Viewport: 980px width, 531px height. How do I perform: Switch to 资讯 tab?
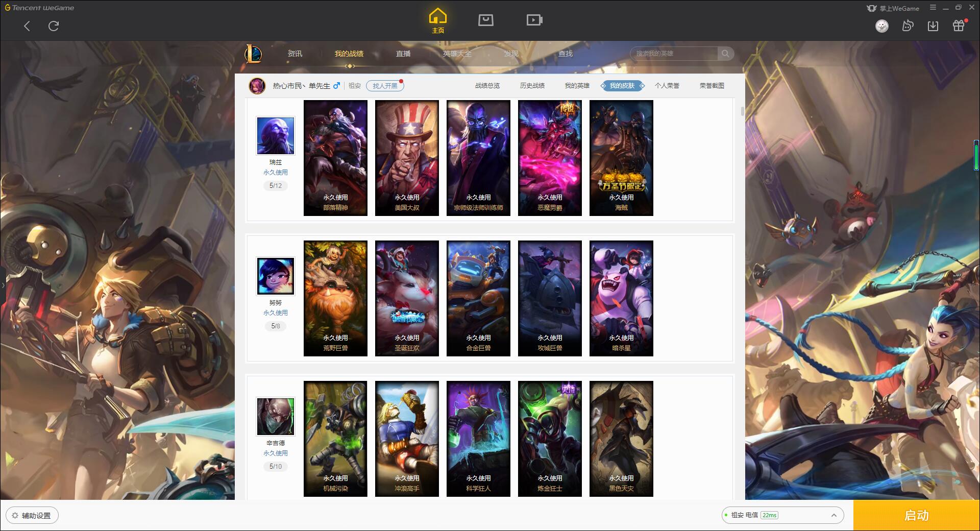coord(295,54)
